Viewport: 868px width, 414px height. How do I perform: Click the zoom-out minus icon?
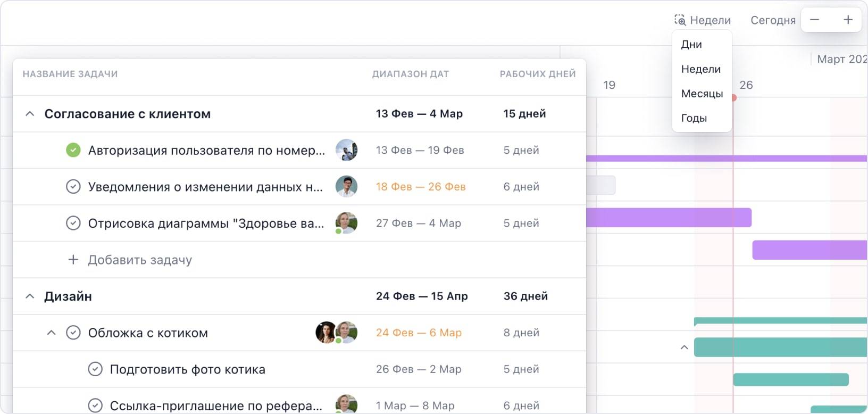(814, 20)
